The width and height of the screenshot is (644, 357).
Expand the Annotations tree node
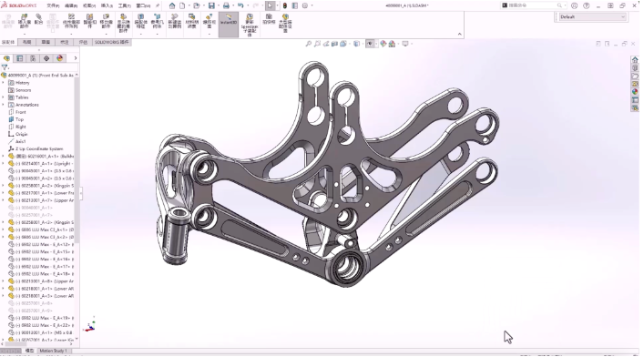coord(4,105)
